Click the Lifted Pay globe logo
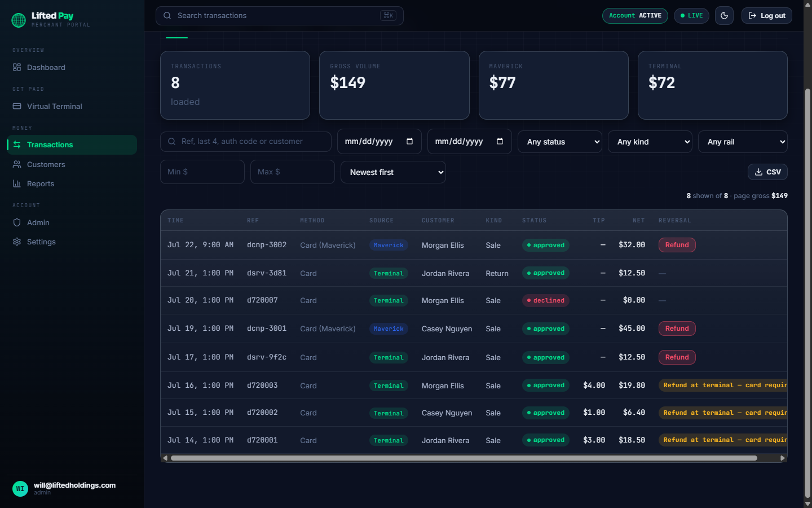The height and width of the screenshot is (508, 812). [19, 20]
